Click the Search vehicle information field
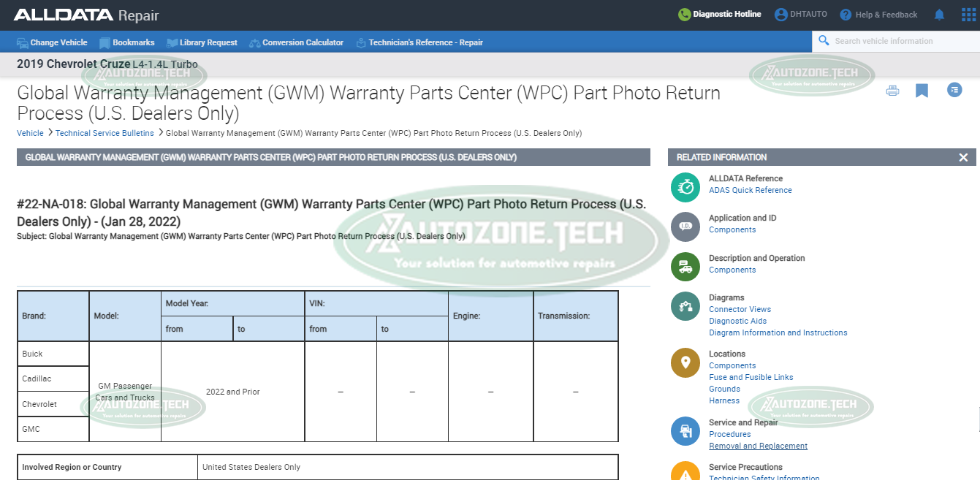The image size is (980, 483). 899,41
